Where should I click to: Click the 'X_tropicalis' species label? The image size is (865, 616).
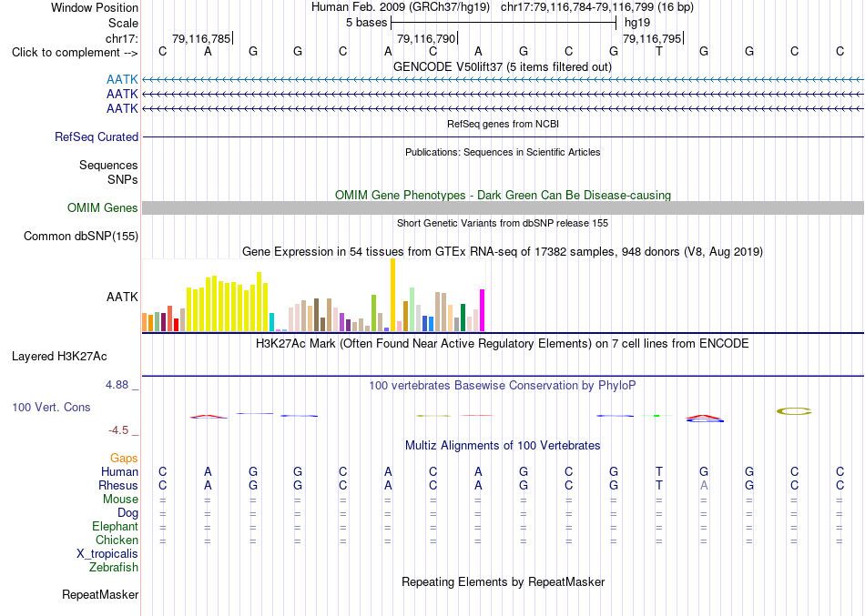pos(107,554)
